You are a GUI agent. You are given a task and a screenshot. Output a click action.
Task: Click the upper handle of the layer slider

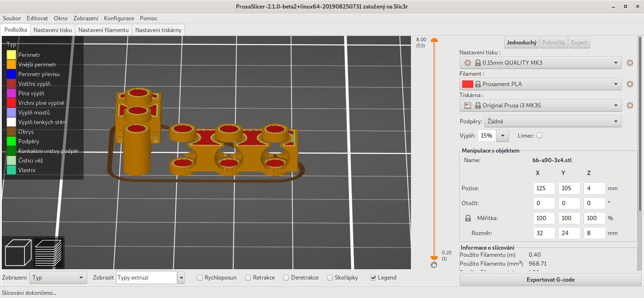434,40
